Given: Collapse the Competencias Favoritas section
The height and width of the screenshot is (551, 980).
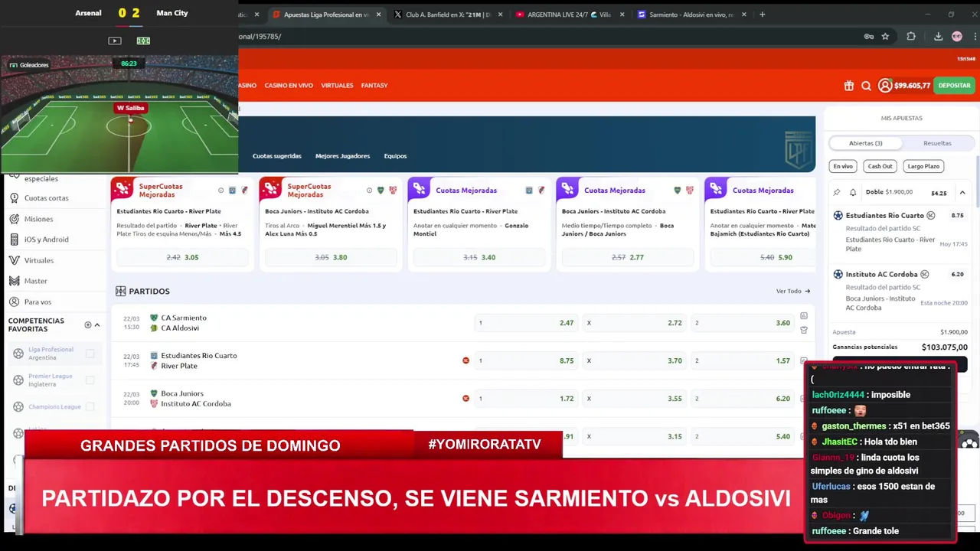Looking at the screenshot, I should (x=97, y=325).
